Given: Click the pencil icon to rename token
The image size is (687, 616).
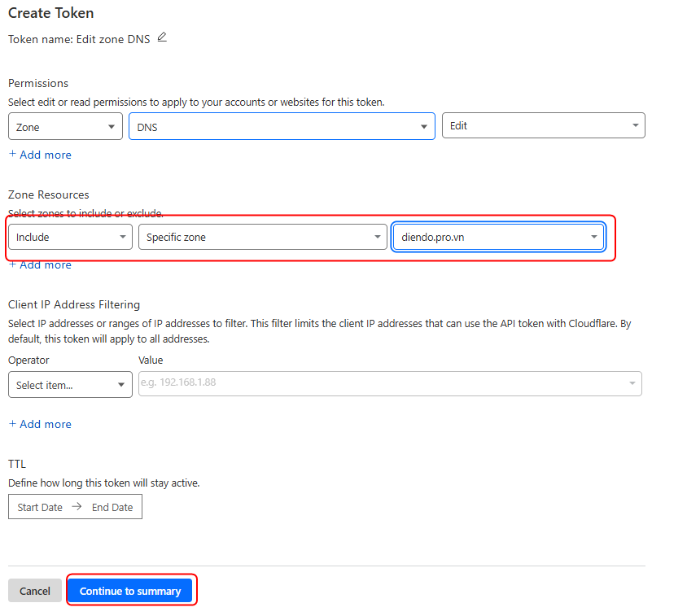Looking at the screenshot, I should click(162, 37).
